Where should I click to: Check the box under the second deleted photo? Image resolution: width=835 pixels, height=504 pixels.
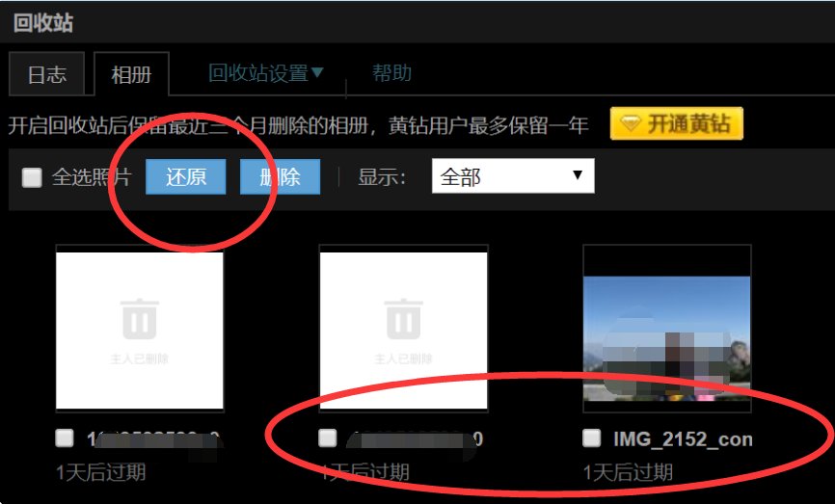pos(328,438)
